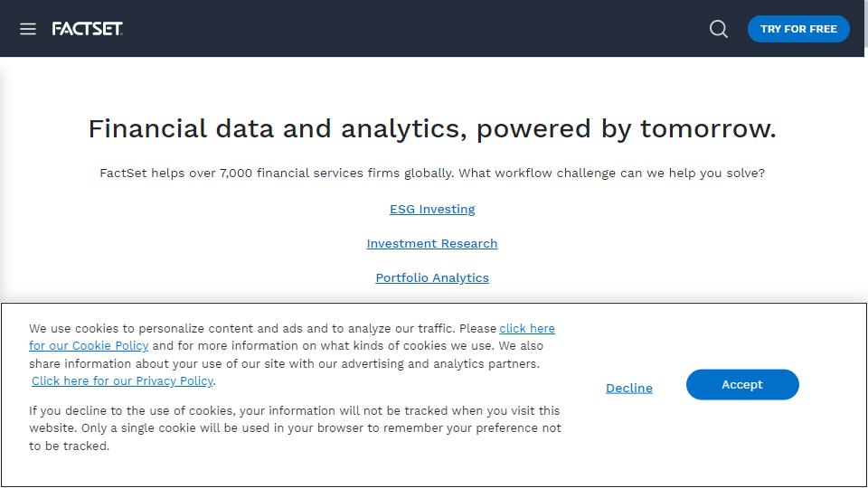Open the Cookie Policy link
The image size is (868, 488).
tap(89, 346)
